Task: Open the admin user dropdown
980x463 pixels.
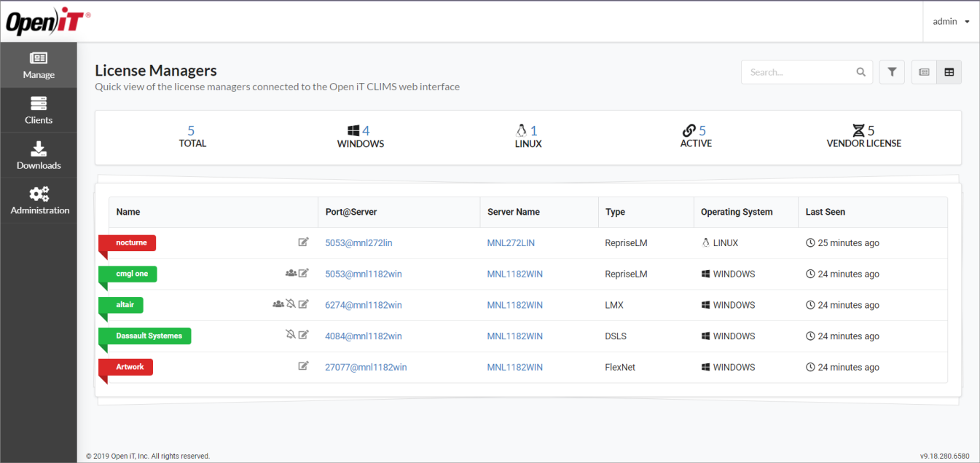Action: pos(951,22)
